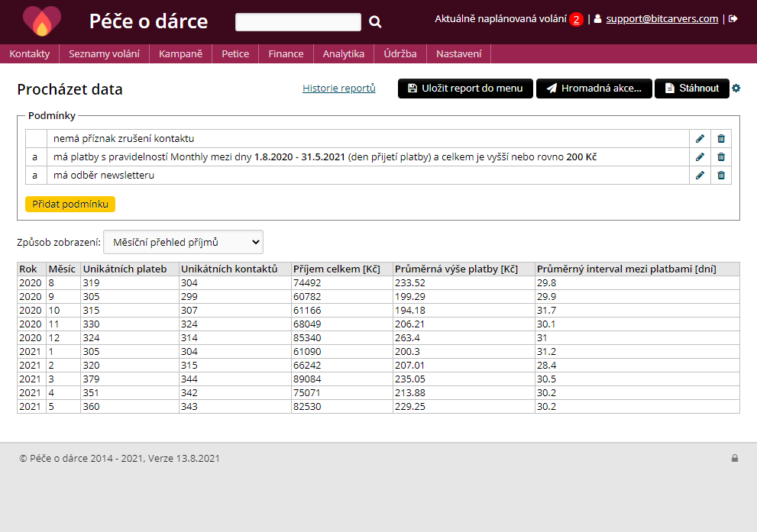Click the logout icon in header
The image size is (757, 532).
tap(733, 18)
